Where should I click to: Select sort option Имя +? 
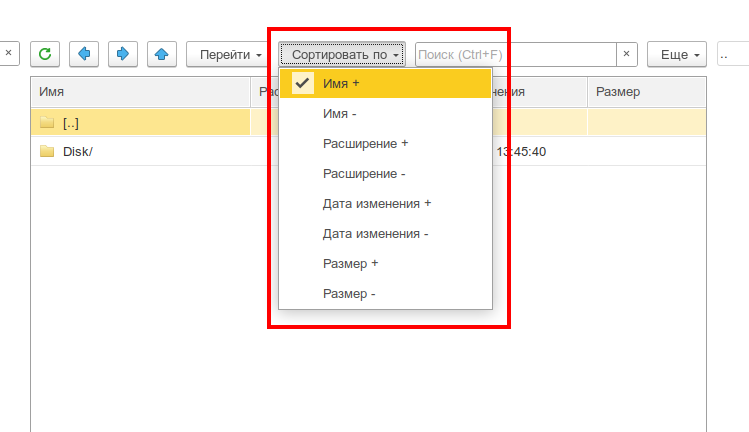tap(385, 83)
